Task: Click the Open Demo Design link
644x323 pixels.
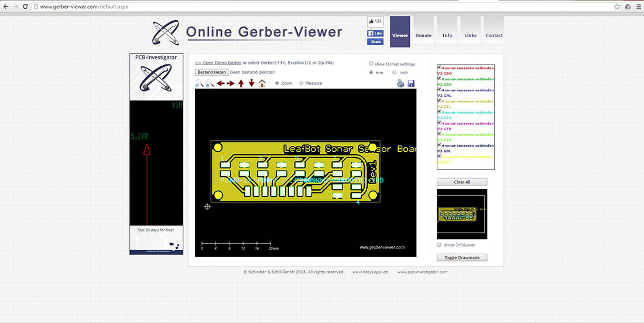Action: pyautogui.click(x=218, y=63)
